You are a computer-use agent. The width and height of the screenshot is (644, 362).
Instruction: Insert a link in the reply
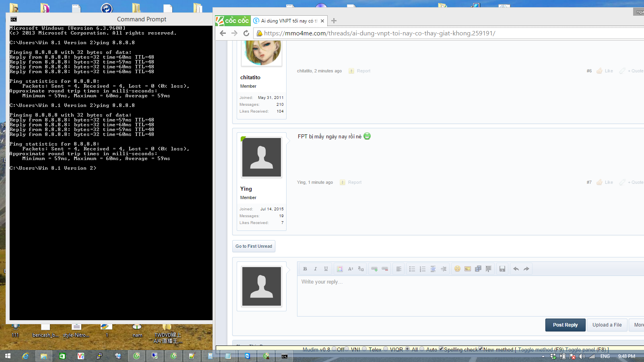[x=374, y=269]
